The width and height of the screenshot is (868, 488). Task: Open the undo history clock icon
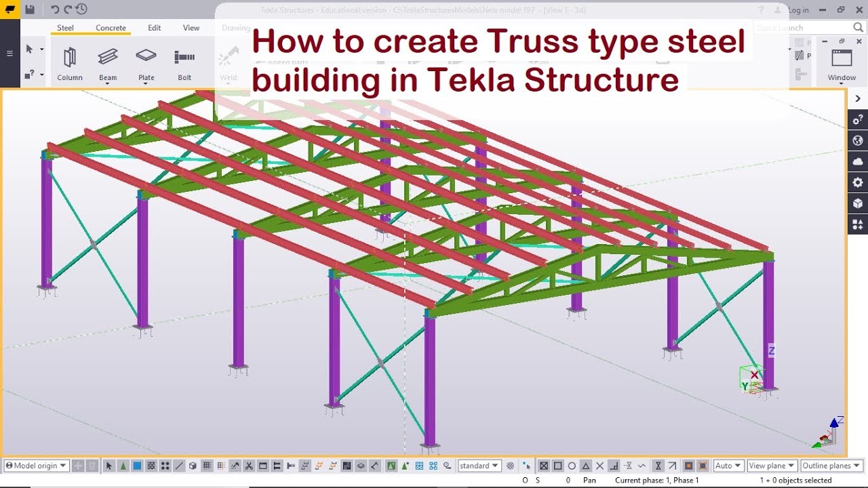81,9
